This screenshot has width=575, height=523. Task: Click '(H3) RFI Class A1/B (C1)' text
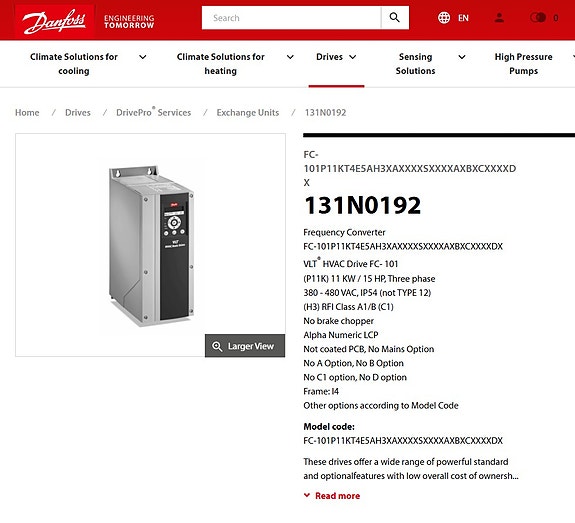point(348,307)
